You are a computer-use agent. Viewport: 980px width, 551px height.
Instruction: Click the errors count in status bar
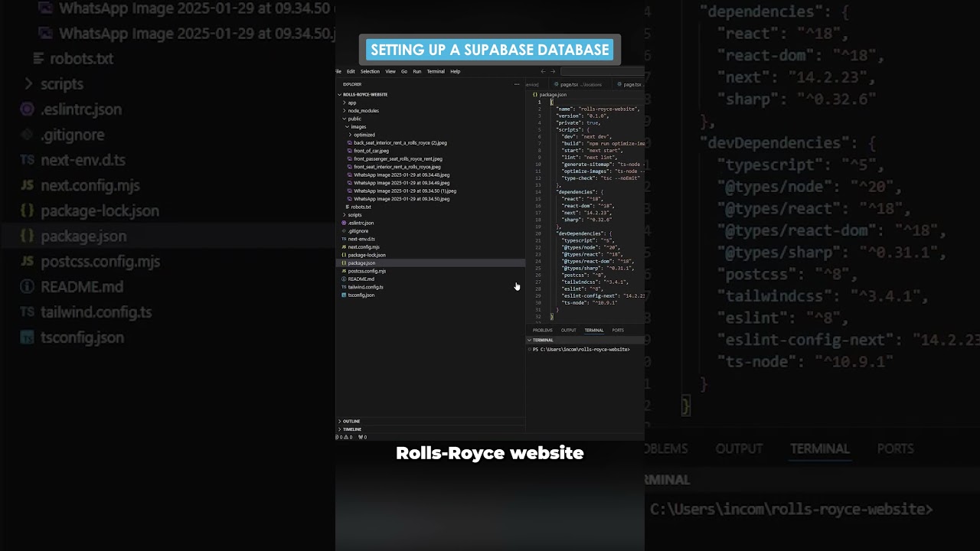[x=339, y=437]
